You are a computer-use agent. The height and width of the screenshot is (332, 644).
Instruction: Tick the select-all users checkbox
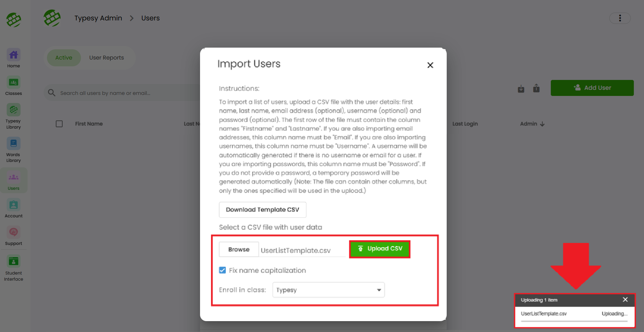coord(59,124)
